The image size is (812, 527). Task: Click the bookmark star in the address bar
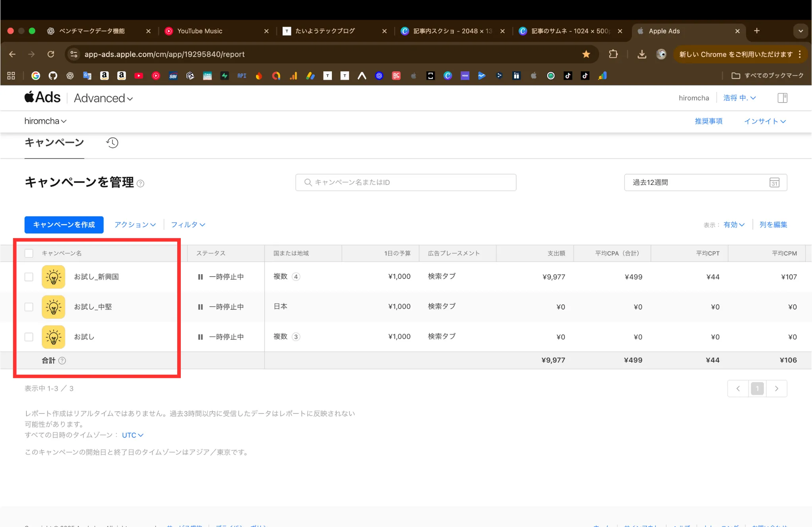tap(586, 54)
